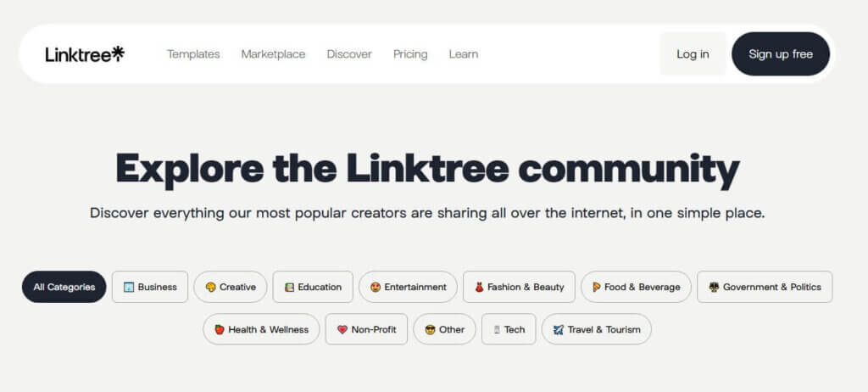
Task: Filter by Health & Wellness category
Action: 261,329
